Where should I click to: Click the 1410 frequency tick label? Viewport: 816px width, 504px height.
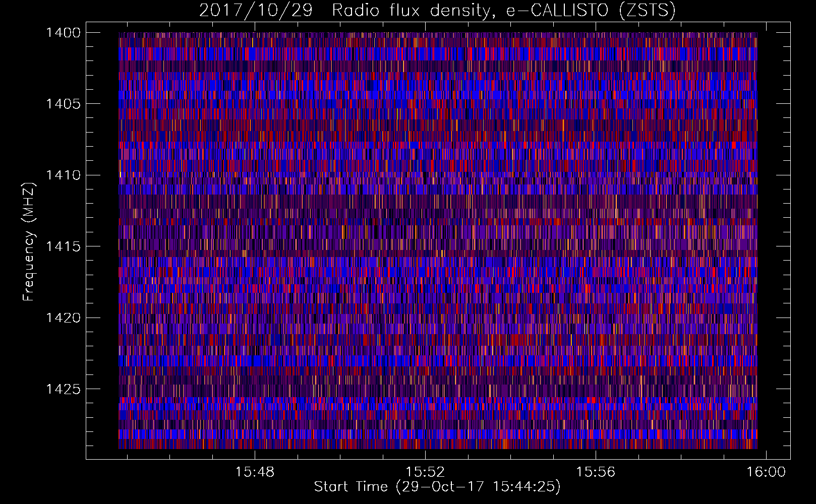(x=63, y=175)
